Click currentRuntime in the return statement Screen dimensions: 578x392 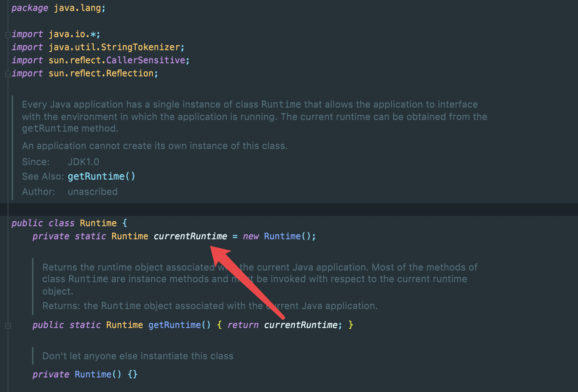(x=301, y=325)
